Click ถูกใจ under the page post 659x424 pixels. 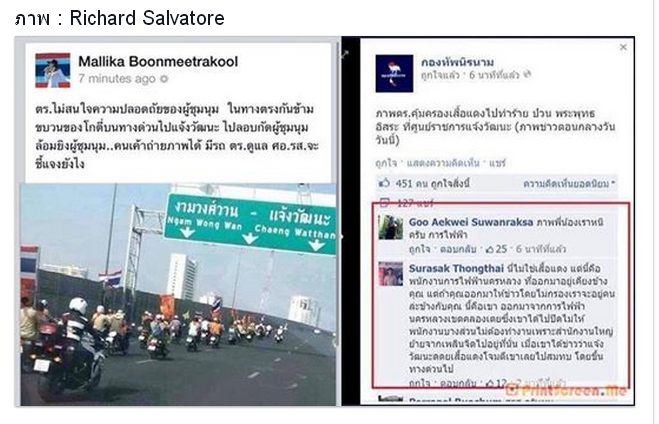[x=386, y=163]
